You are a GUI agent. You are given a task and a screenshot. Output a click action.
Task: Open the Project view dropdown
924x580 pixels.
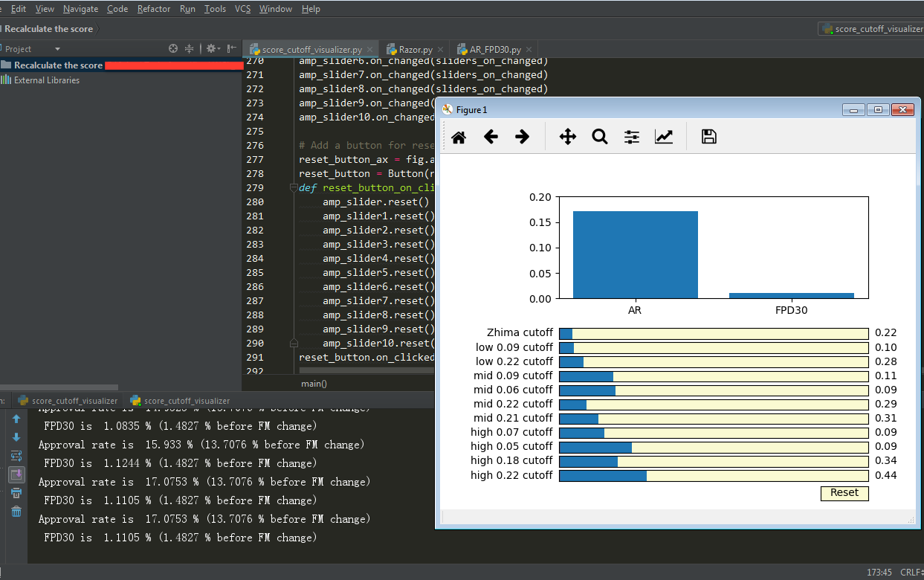(x=57, y=49)
